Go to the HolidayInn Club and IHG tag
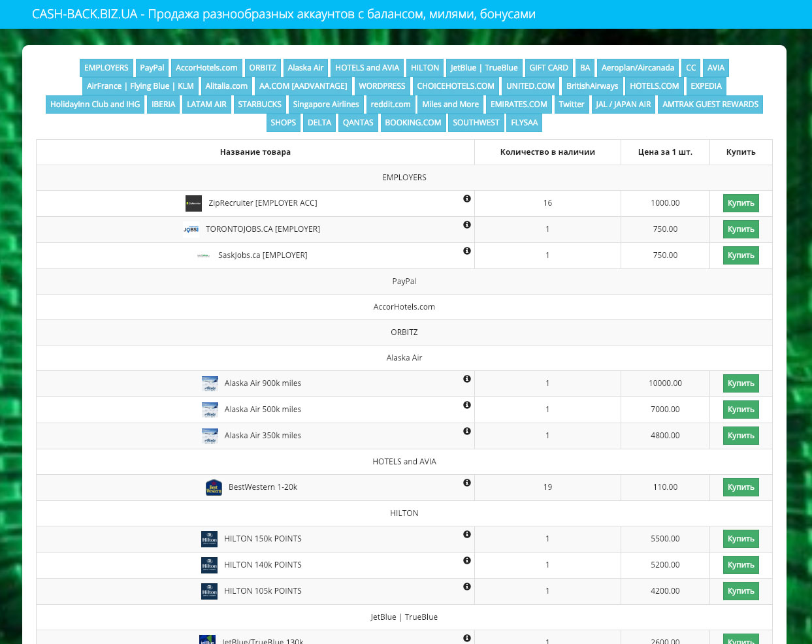The width and height of the screenshot is (812, 644). 95,105
